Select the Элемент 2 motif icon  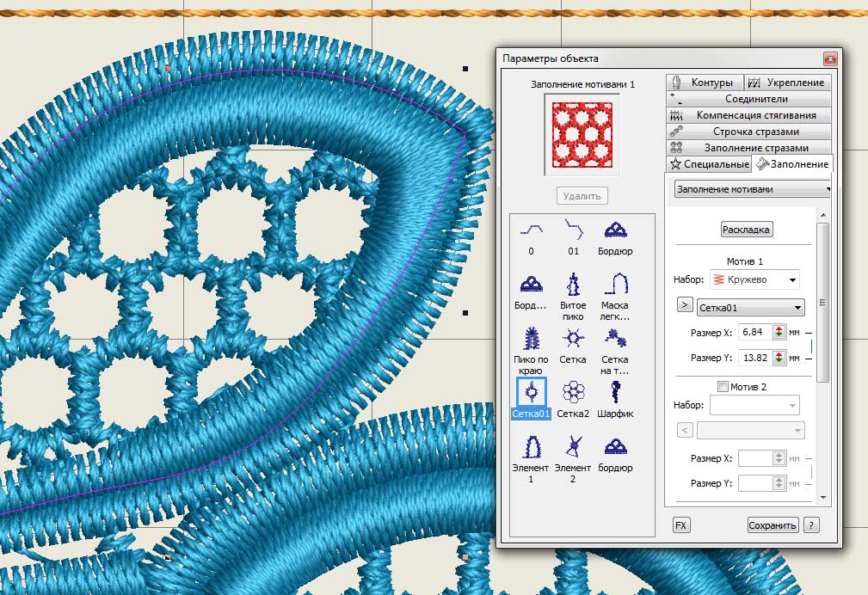572,447
